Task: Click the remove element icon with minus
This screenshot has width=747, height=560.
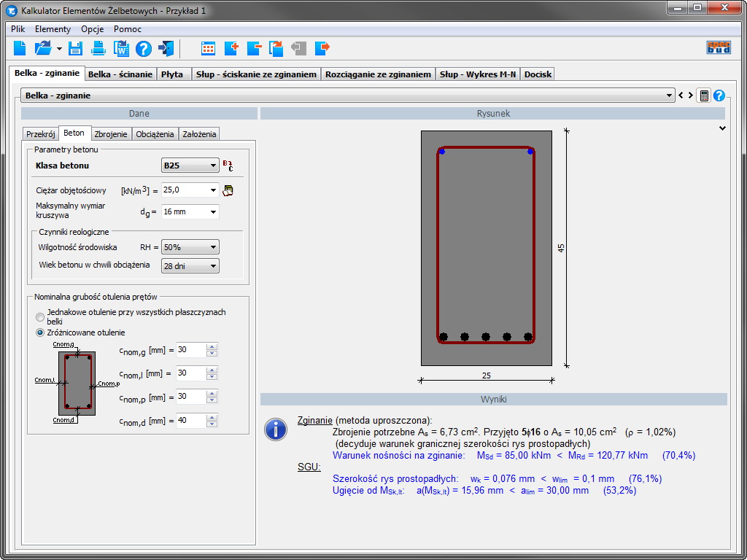Action: click(x=254, y=49)
